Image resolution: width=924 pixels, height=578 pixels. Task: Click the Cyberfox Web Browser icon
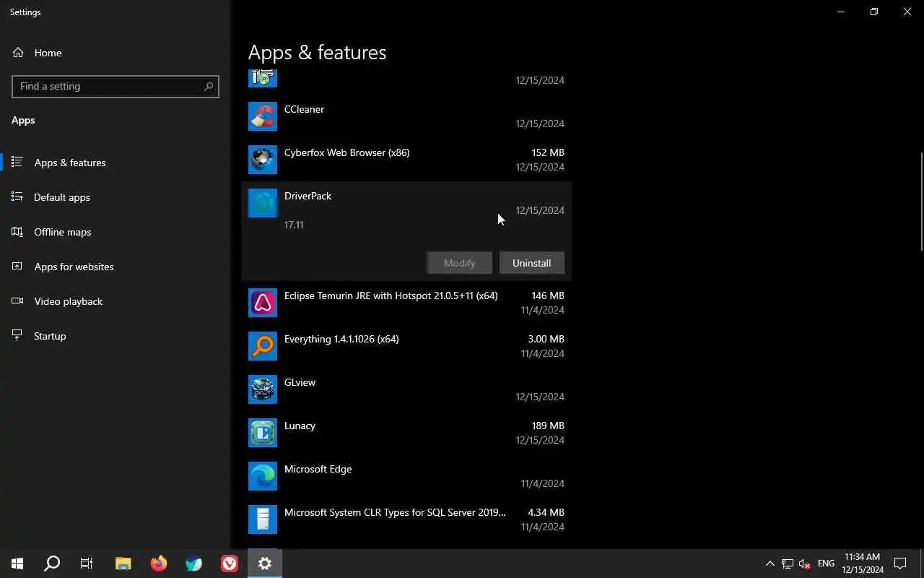(263, 160)
